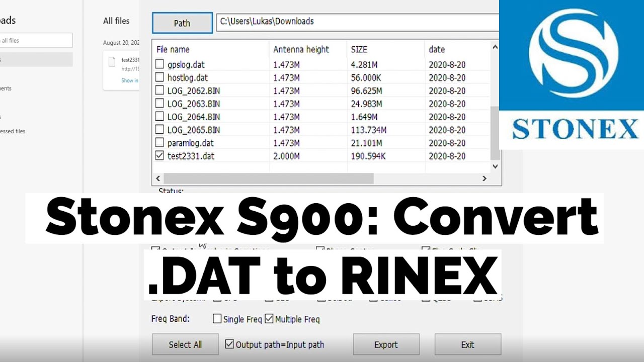Enable the paramlog.dat checkbox
Image resolution: width=644 pixels, height=362 pixels.
[x=159, y=143]
